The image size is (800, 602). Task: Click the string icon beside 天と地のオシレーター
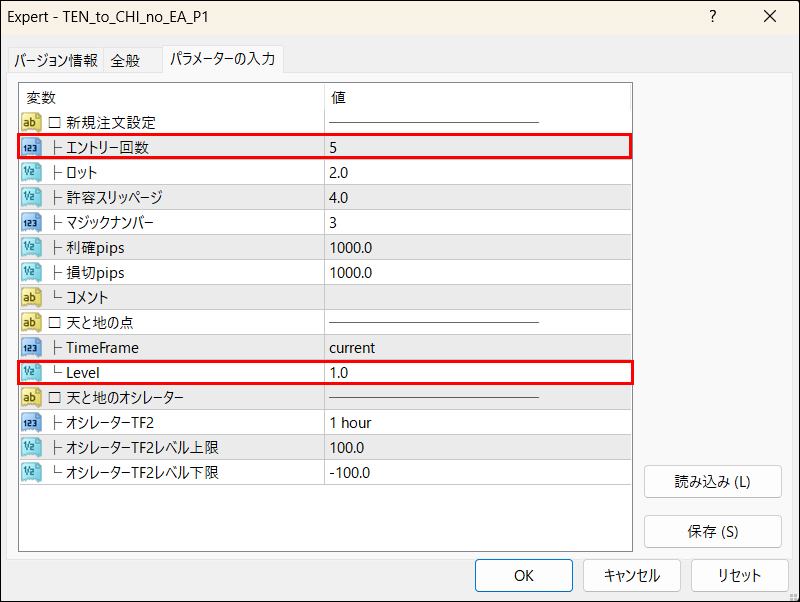coord(31,397)
